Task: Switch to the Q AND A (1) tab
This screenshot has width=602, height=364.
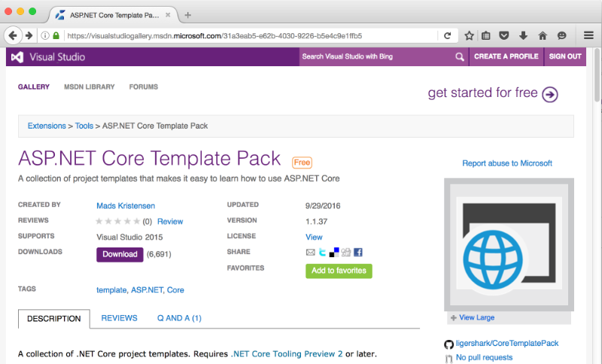Action: 179,318
